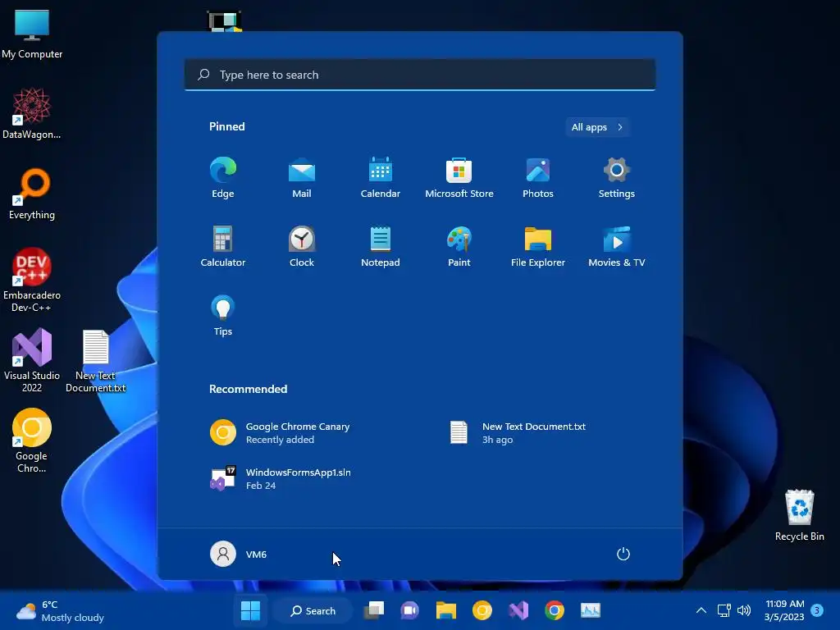Image resolution: width=840 pixels, height=630 pixels.
Task: Open Microsoft Store
Action: point(459,178)
